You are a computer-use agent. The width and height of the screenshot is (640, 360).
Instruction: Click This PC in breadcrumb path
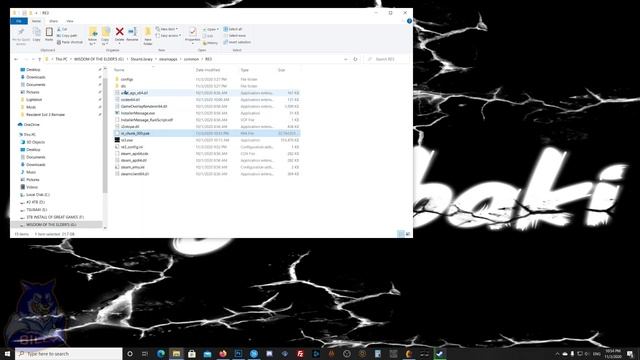[61, 59]
